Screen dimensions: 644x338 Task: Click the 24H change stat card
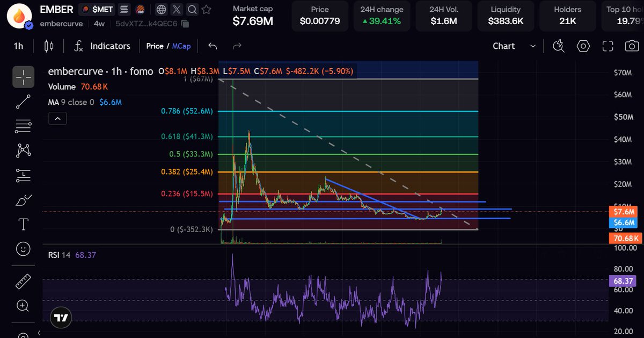[382, 16]
